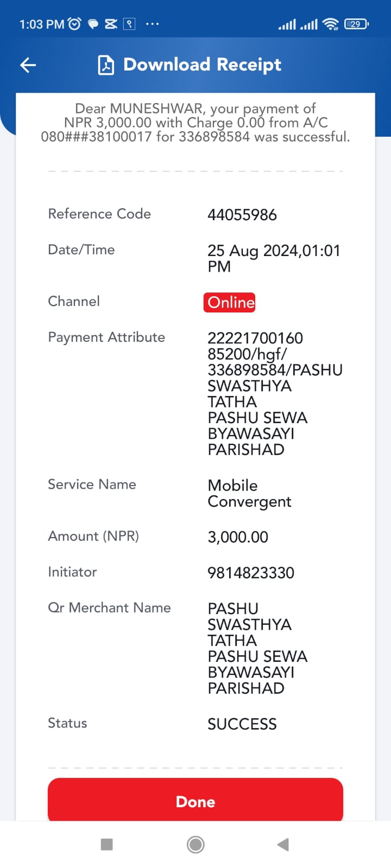The height and width of the screenshot is (868, 391).
Task: Open the Download Receipt link
Action: (x=202, y=65)
